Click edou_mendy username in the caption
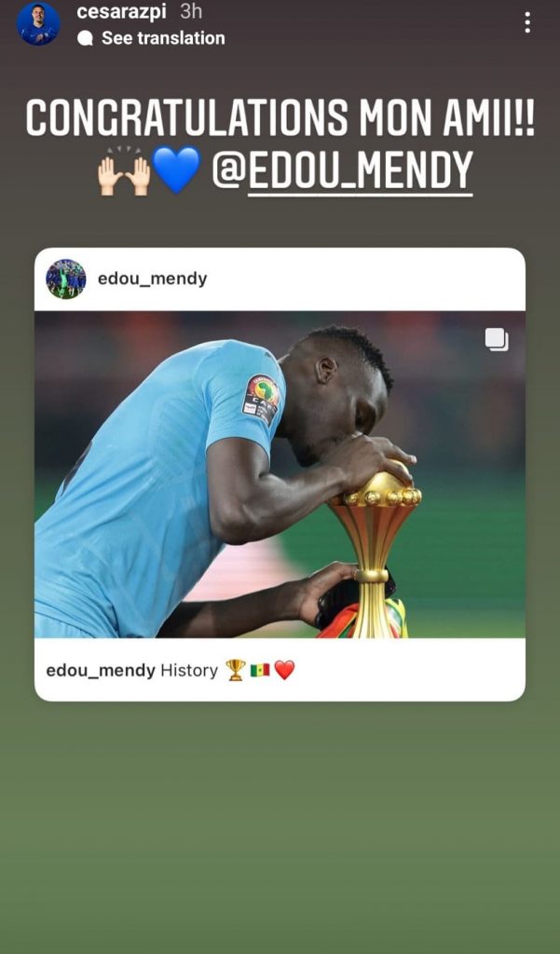The height and width of the screenshot is (954, 560). coord(101,671)
